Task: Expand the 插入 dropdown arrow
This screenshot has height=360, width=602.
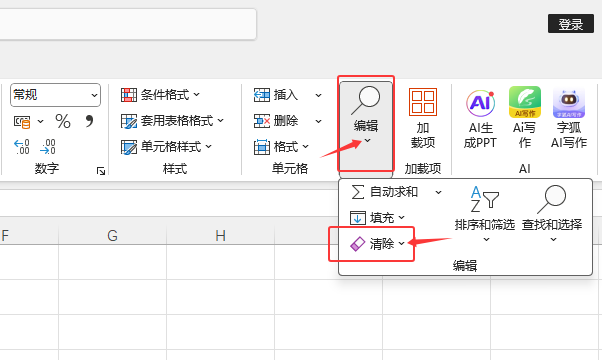Action: [318, 95]
